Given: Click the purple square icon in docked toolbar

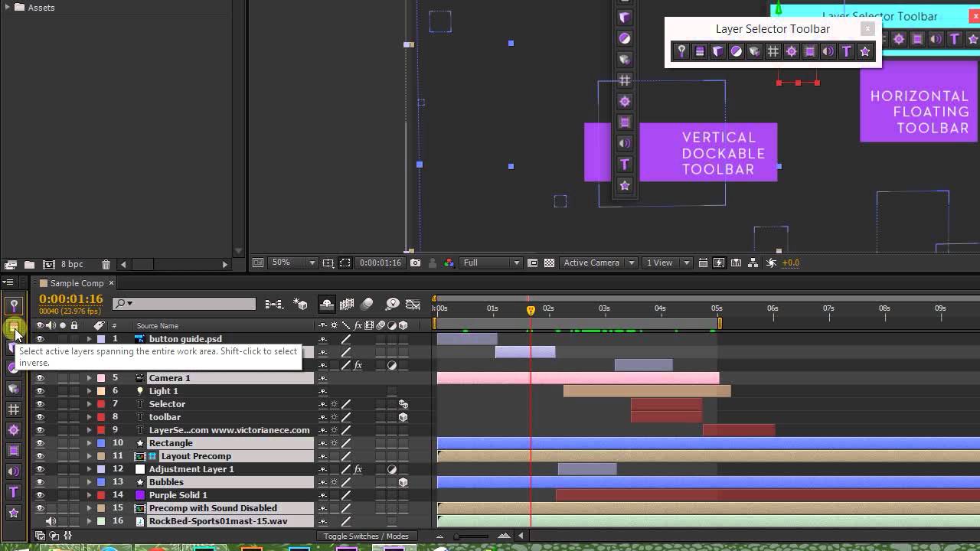Looking at the screenshot, I should pyautogui.click(x=14, y=451).
